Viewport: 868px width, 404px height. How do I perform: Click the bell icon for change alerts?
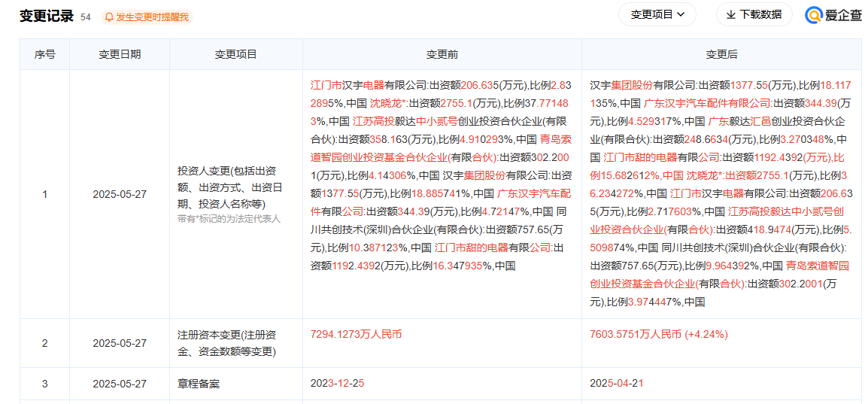(x=110, y=17)
